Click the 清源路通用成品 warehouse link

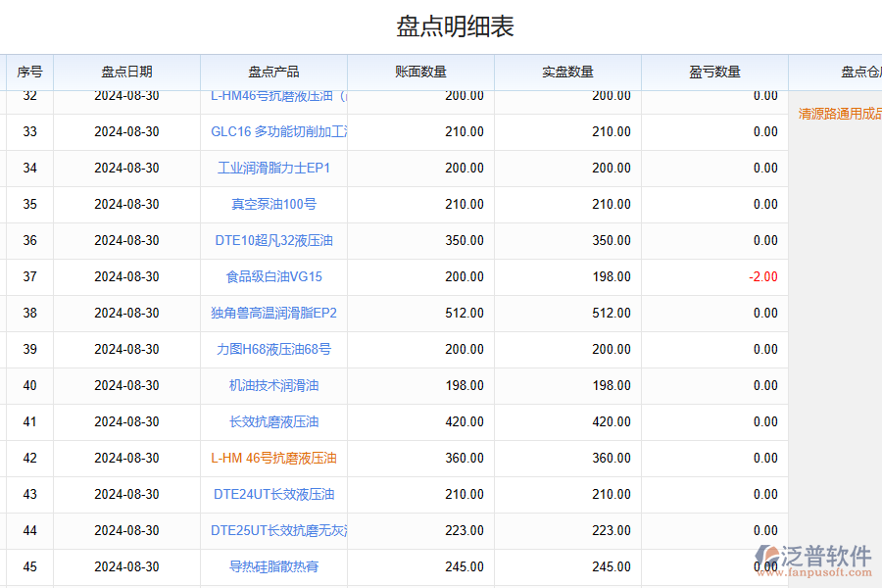coord(839,114)
